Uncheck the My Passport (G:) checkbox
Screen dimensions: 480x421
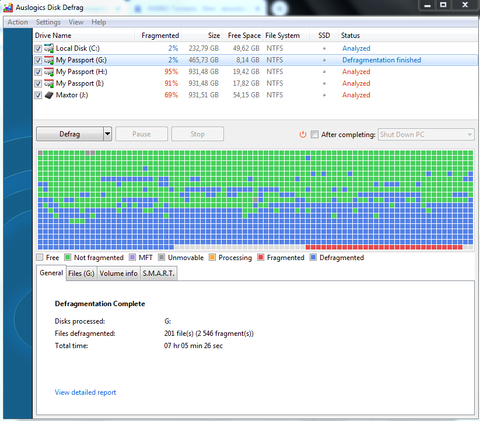coord(38,60)
